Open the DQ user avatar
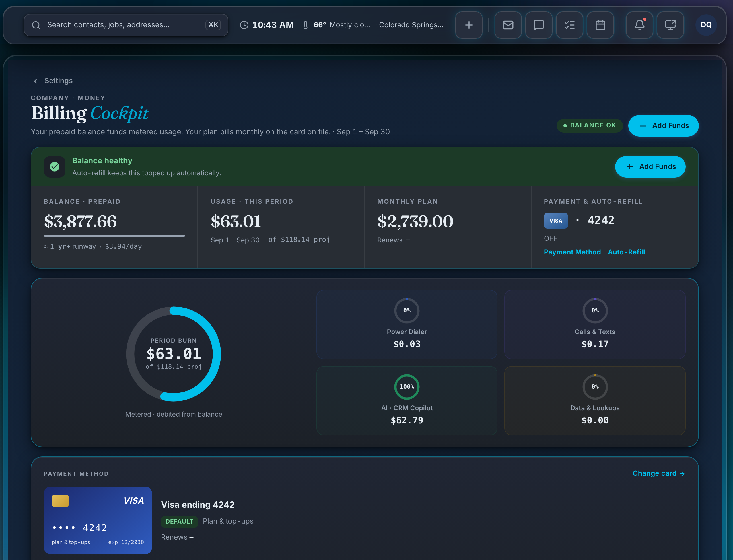The image size is (733, 560). pyautogui.click(x=706, y=25)
